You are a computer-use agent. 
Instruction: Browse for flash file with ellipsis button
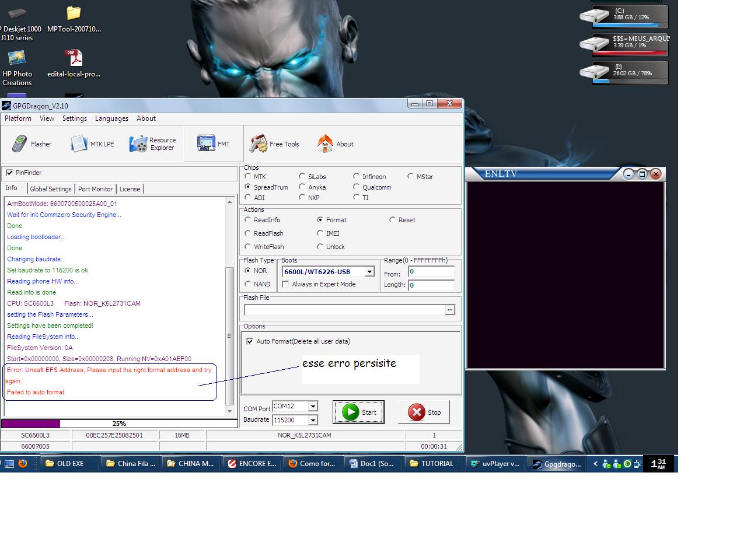tap(450, 310)
